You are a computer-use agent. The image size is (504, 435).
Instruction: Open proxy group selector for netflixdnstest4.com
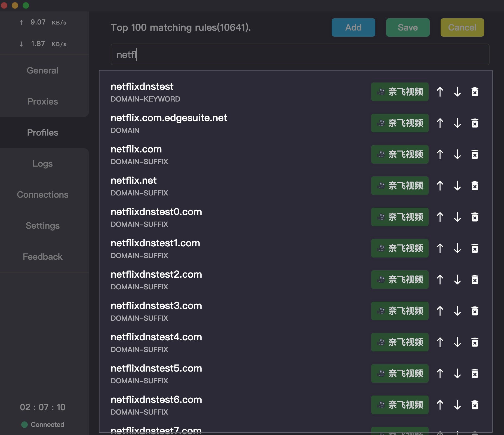[400, 342]
